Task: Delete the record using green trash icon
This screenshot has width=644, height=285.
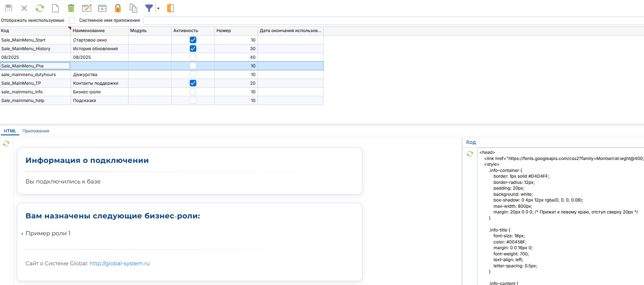Action: coord(71,8)
